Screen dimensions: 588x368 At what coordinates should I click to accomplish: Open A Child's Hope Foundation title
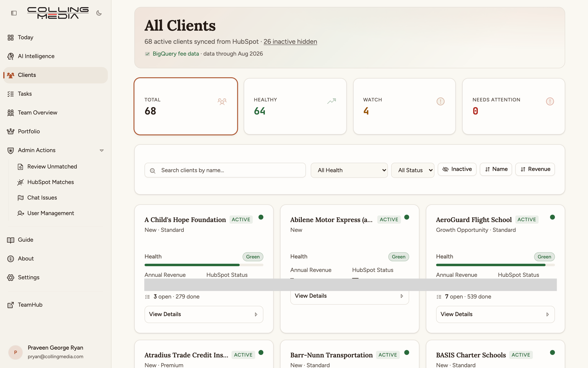[x=185, y=220]
